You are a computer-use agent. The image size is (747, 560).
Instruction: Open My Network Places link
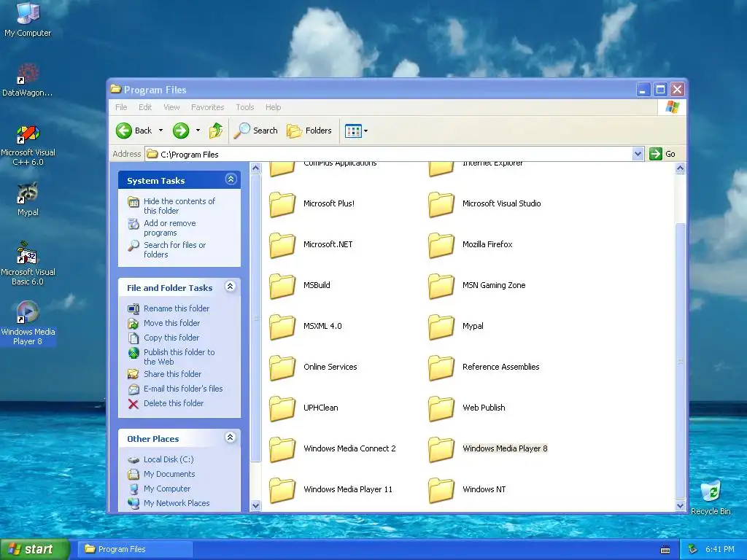(x=177, y=503)
